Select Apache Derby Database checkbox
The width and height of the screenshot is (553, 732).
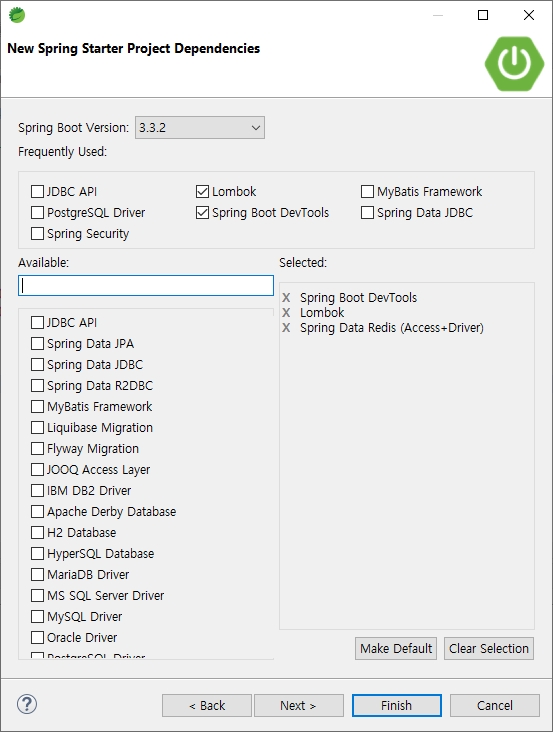37,512
